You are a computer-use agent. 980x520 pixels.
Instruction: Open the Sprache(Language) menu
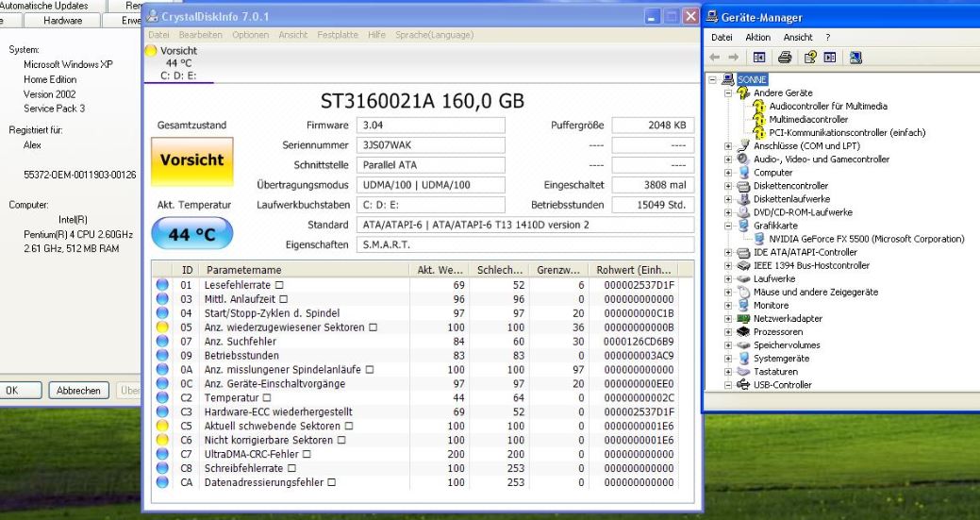[435, 35]
